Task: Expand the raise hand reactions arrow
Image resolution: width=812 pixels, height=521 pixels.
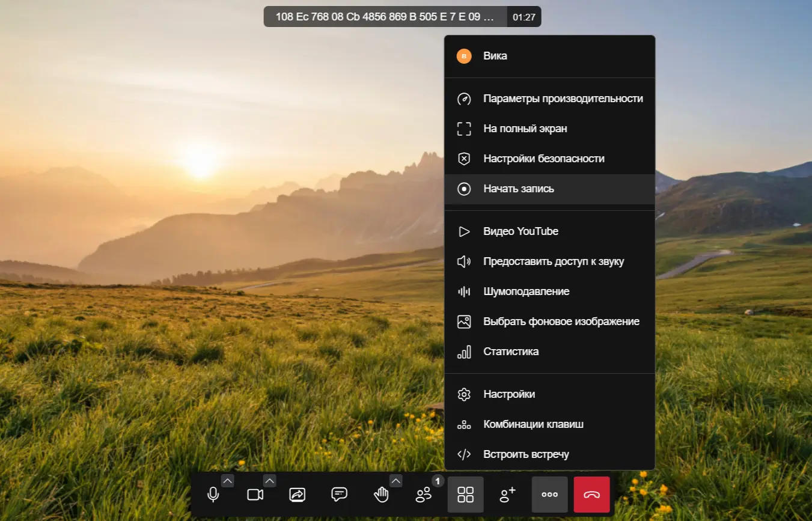Action: click(396, 481)
